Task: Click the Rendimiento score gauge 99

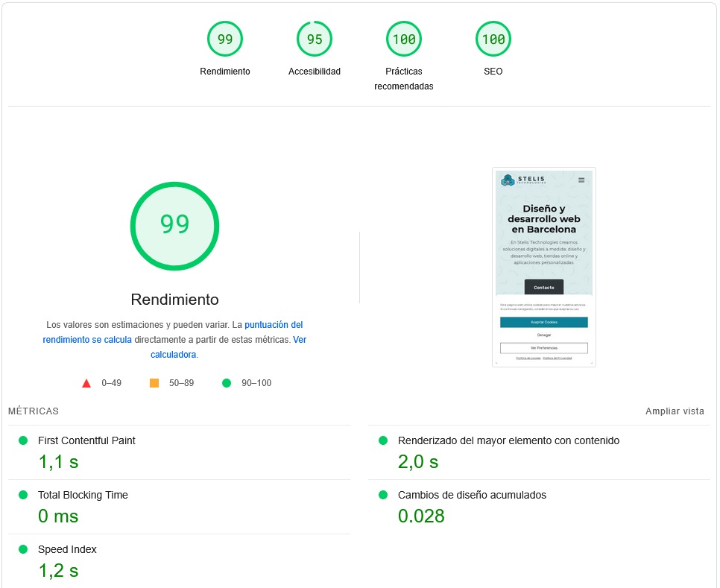Action: (x=225, y=39)
